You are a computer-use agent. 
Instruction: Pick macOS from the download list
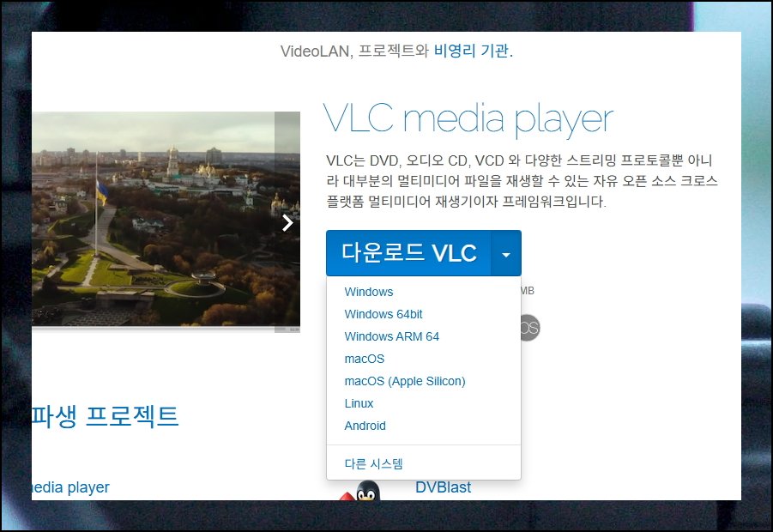(x=365, y=359)
